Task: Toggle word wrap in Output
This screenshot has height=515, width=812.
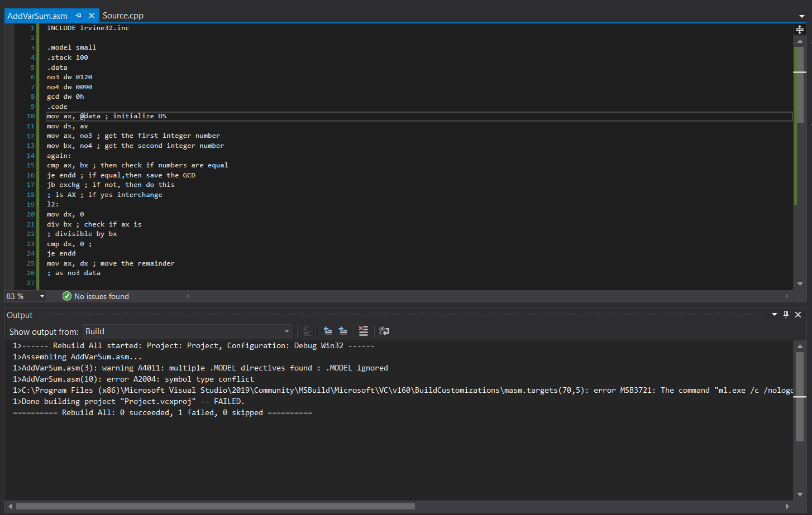Action: click(384, 331)
